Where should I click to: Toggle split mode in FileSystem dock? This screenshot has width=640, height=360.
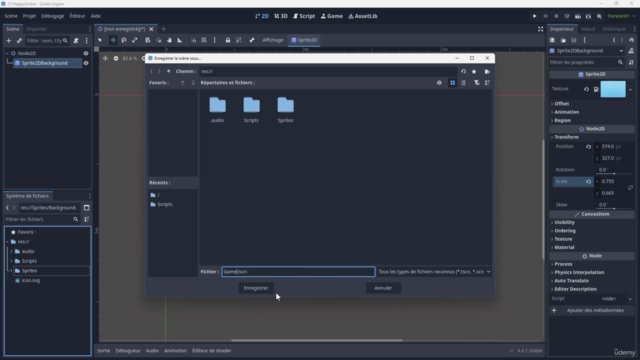pyautogui.click(x=87, y=208)
